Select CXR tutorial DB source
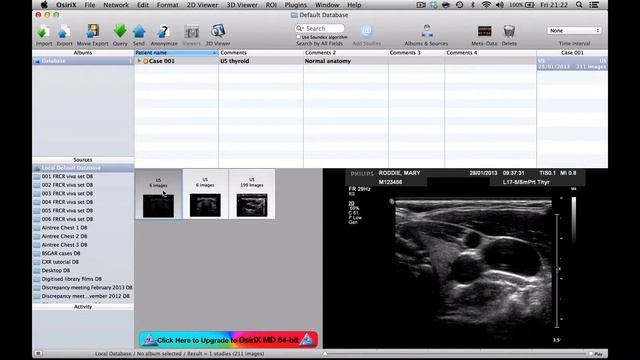This screenshot has width=640, height=360. pyautogui.click(x=83, y=262)
